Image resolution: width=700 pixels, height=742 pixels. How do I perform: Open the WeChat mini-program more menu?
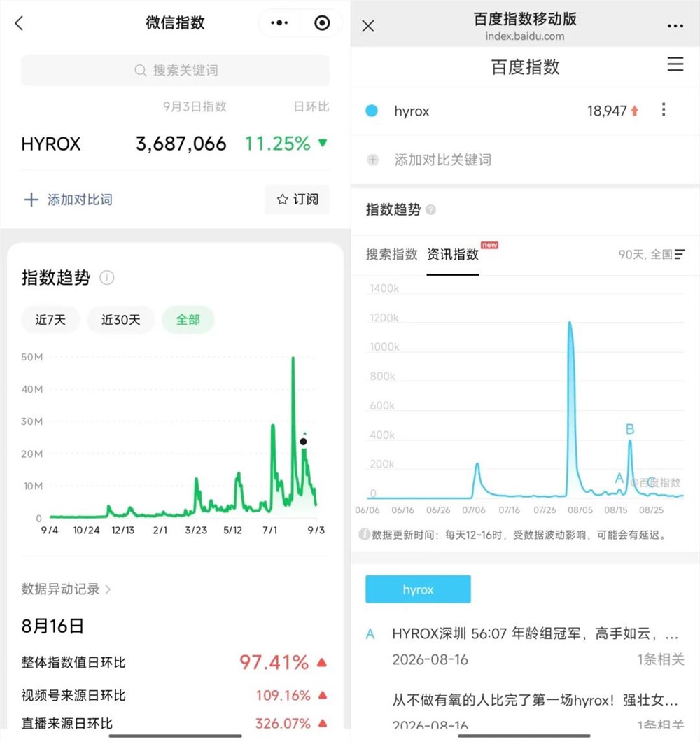[279, 22]
